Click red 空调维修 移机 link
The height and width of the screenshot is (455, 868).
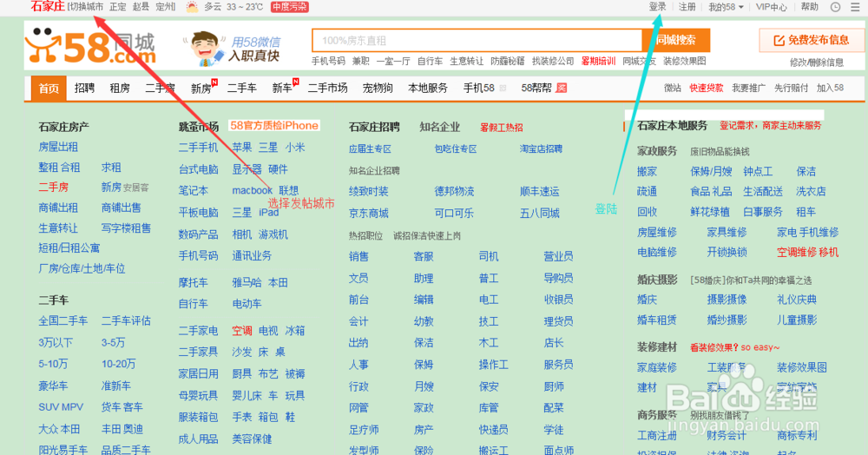click(x=807, y=253)
